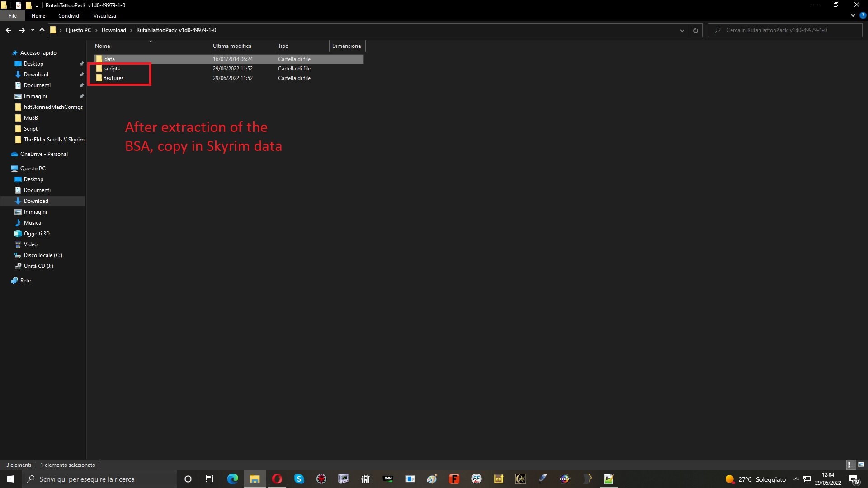Open the red F app on taskbar

pyautogui.click(x=454, y=479)
